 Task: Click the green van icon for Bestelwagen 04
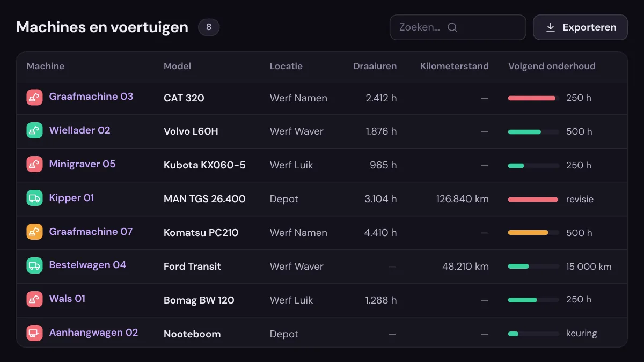pos(34,265)
